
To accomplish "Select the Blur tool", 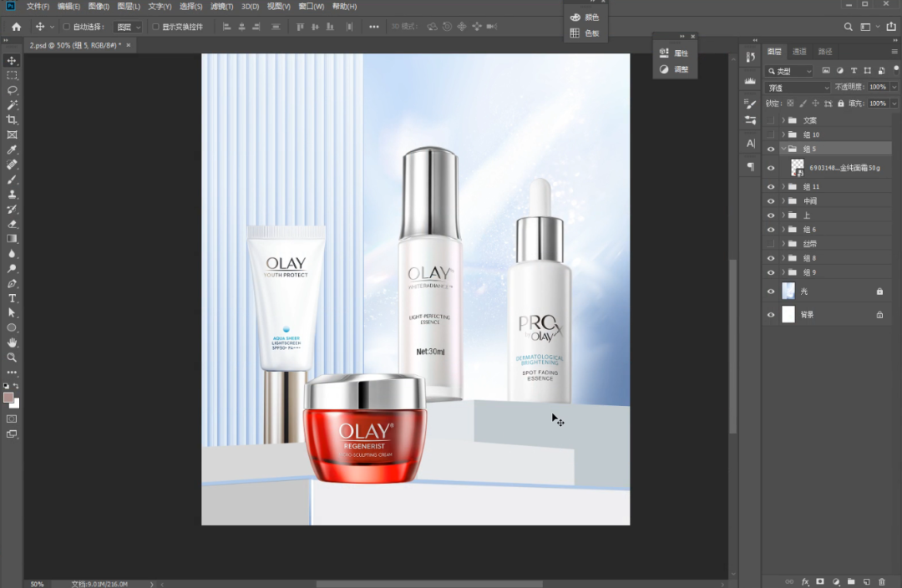I will [12, 254].
